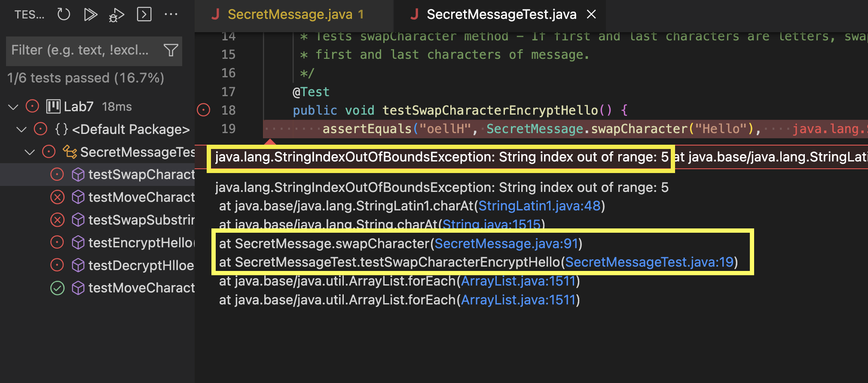
Task: Select the testSwapSubstrin test row
Action: click(97, 220)
